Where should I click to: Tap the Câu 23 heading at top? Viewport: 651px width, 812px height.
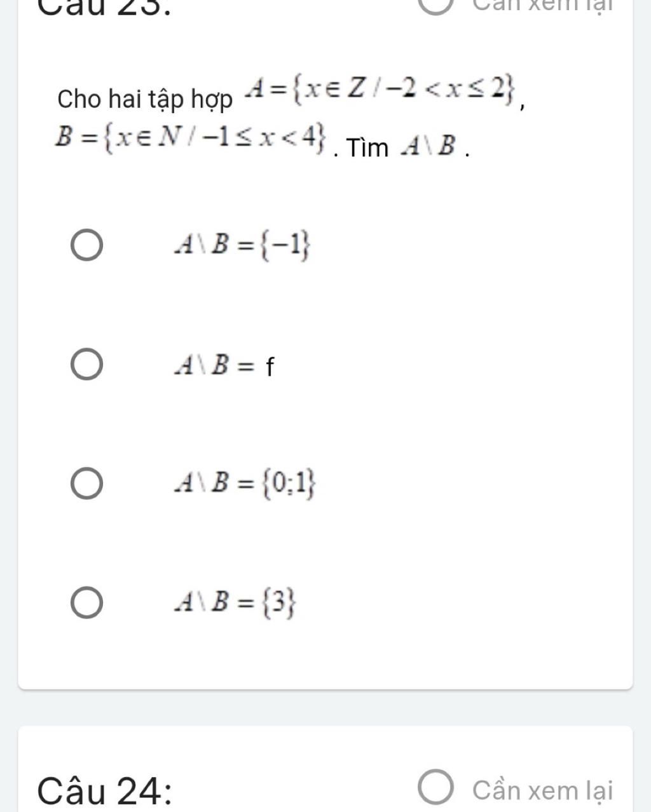105,6
